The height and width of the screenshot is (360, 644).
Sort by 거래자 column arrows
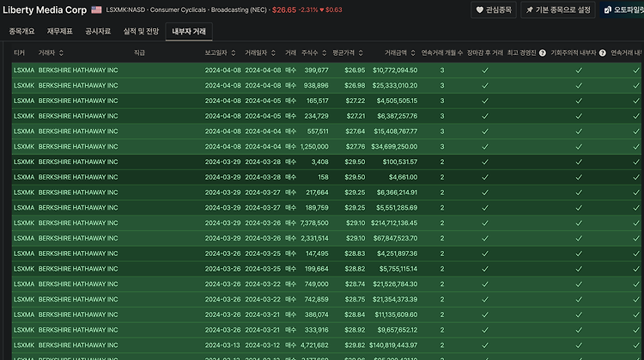pos(61,52)
